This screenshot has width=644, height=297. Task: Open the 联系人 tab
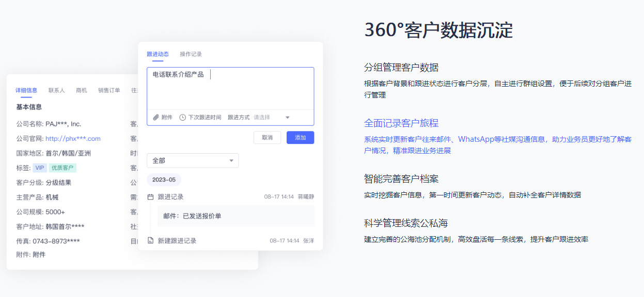coord(57,90)
